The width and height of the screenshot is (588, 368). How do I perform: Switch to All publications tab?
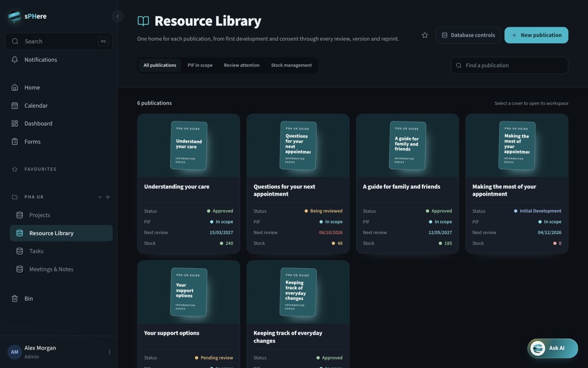pos(160,65)
